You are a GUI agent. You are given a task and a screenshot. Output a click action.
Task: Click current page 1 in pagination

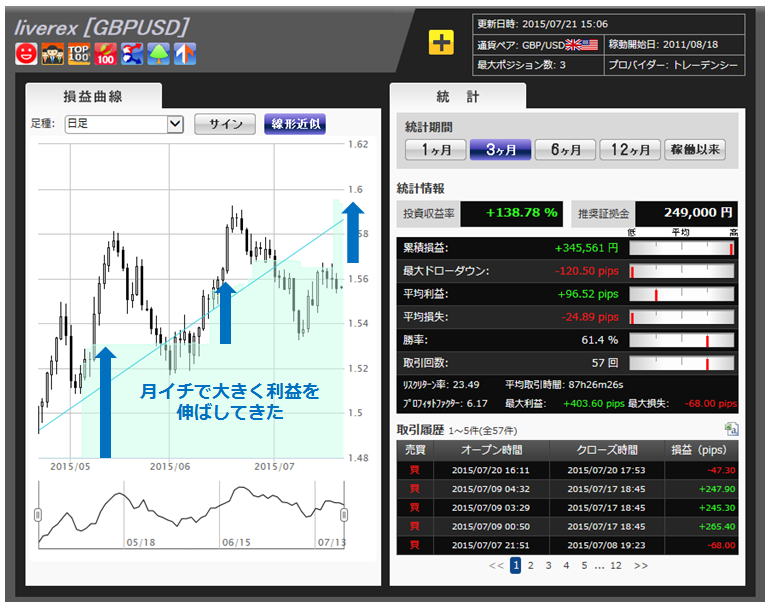coord(515,565)
